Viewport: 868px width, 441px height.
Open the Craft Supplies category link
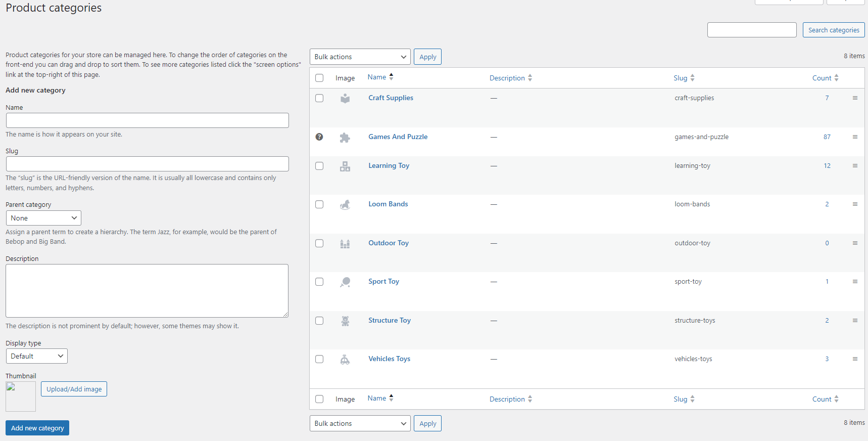[x=391, y=98]
